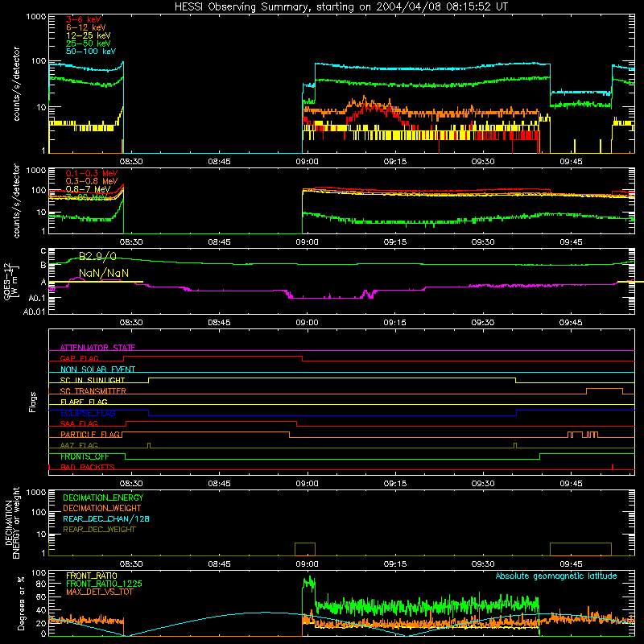Image resolution: width=644 pixels, height=644 pixels.
Task: Select the 3-6 keV legend label
Action: (84, 19)
